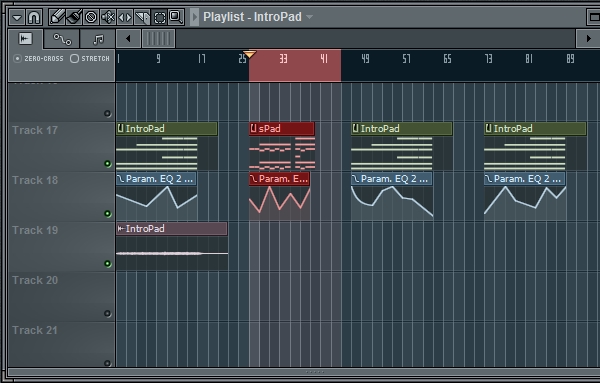Select the Delete tool

(91, 17)
